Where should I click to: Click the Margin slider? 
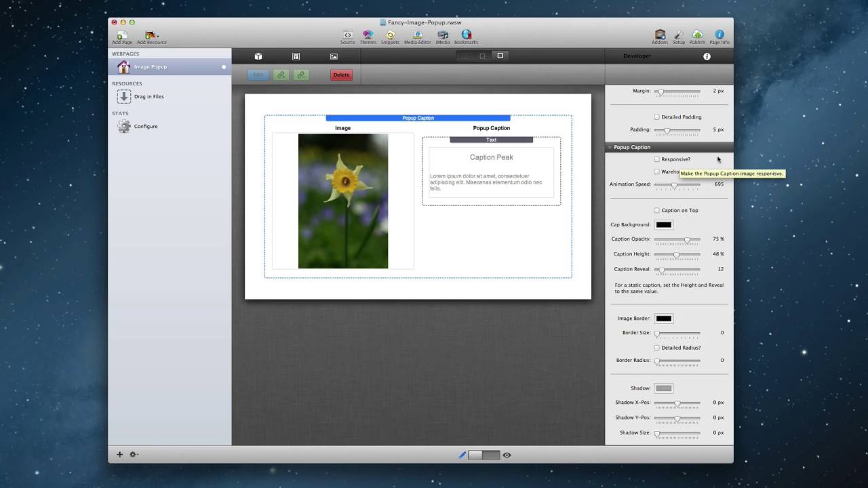677,91
